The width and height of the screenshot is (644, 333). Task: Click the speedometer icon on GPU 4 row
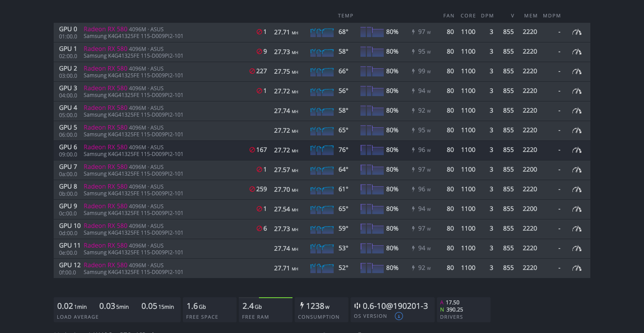point(577,110)
